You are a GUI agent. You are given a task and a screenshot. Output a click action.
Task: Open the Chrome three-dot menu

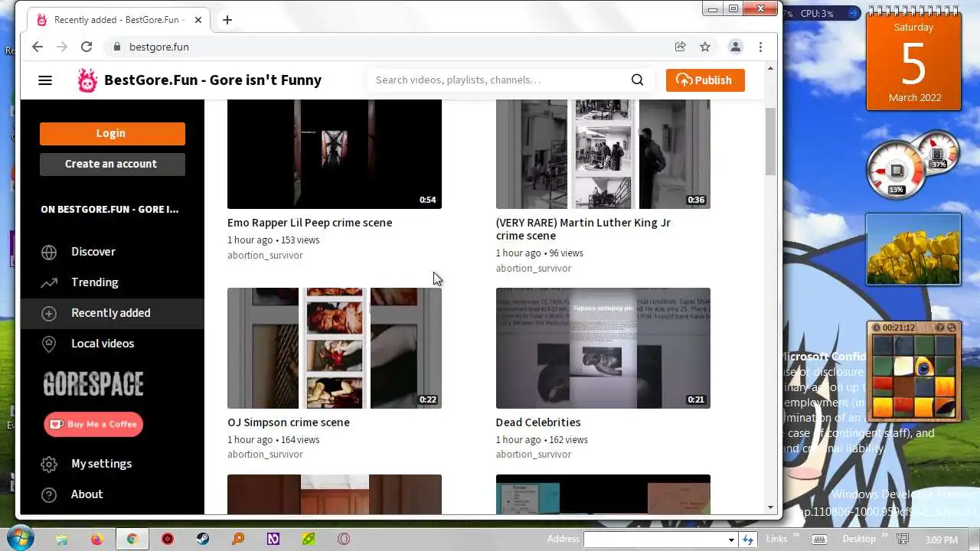click(x=760, y=47)
